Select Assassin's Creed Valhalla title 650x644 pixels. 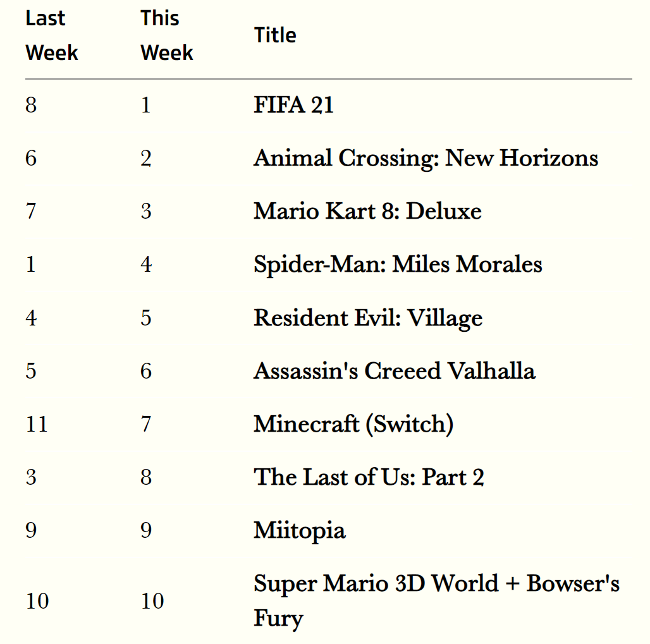pyautogui.click(x=395, y=371)
